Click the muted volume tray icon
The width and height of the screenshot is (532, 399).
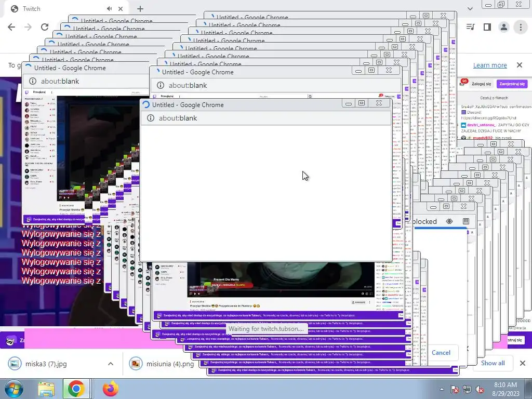(480, 389)
